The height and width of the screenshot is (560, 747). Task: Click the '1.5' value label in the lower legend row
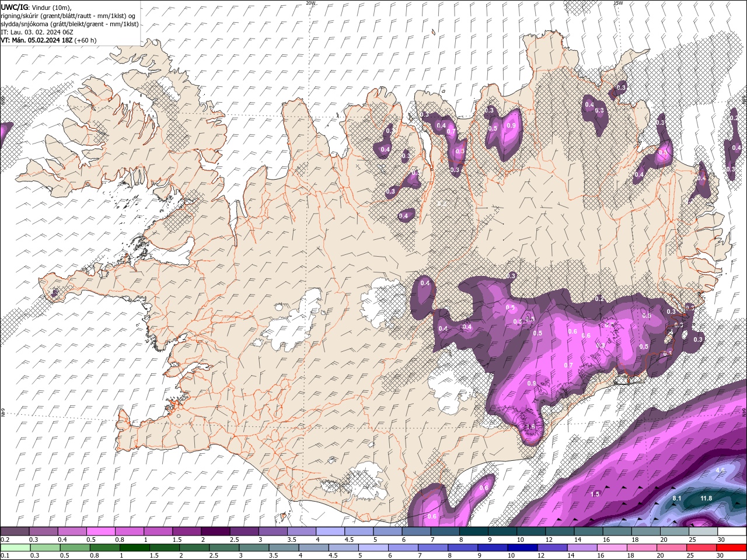(154, 556)
